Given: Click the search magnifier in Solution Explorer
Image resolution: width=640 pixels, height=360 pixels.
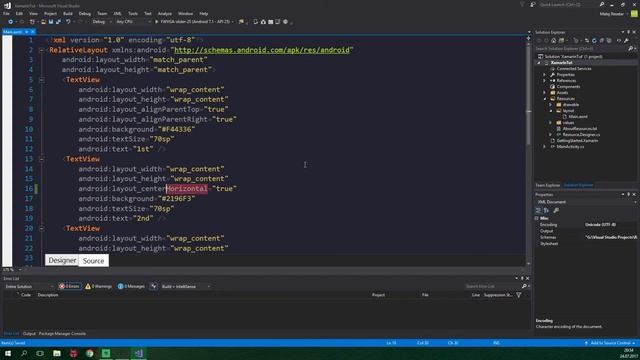Looking at the screenshot, I should tap(631, 49).
